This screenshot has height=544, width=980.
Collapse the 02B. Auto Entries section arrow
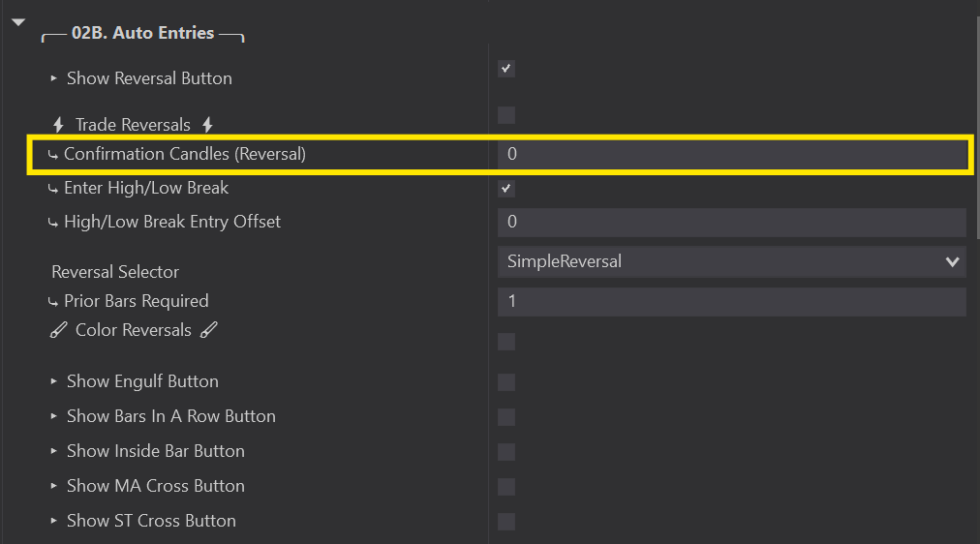pyautogui.click(x=18, y=22)
